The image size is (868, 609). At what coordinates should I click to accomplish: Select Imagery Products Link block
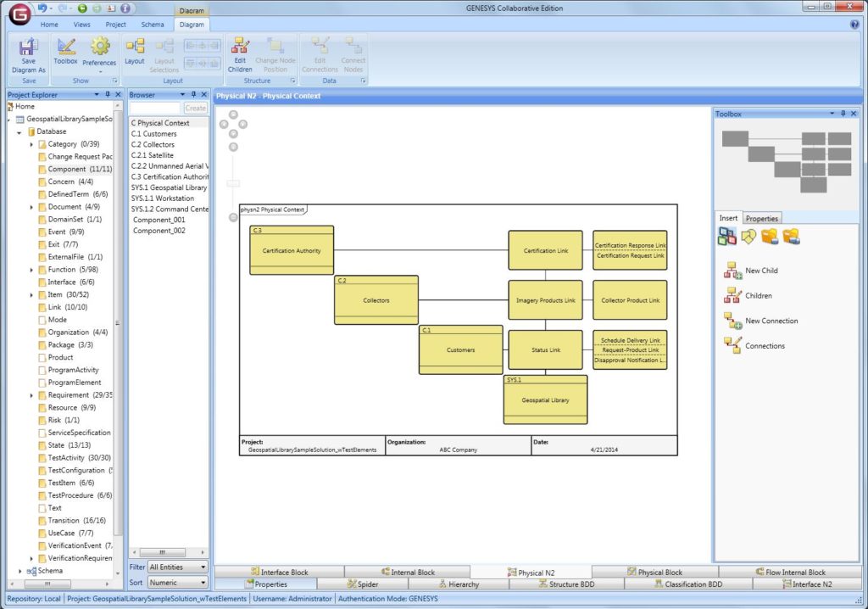point(545,299)
